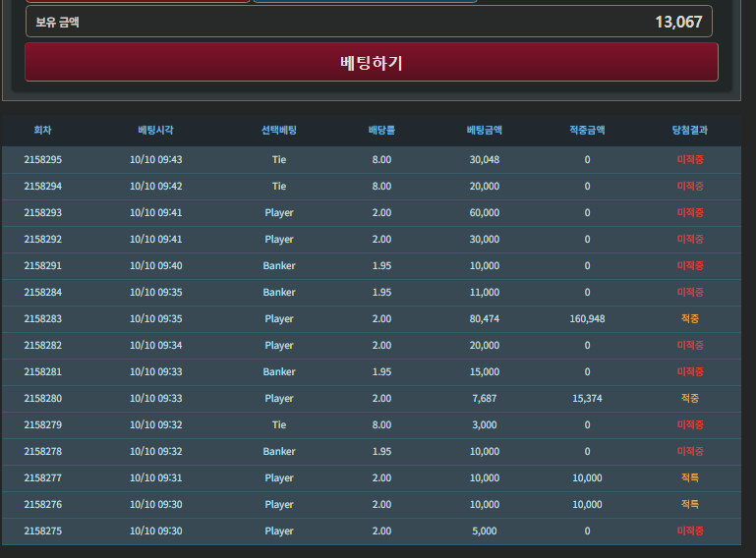The image size is (756, 558).
Task: Click the 미적중 result for round 2158275
Action: tap(690, 530)
